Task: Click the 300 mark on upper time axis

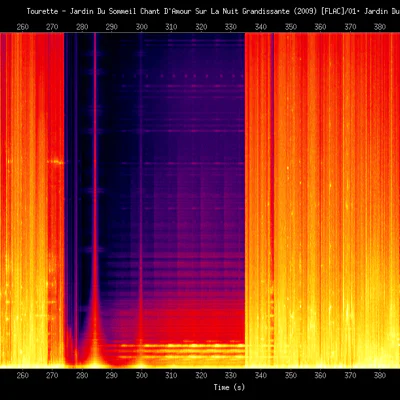Action: click(142, 27)
